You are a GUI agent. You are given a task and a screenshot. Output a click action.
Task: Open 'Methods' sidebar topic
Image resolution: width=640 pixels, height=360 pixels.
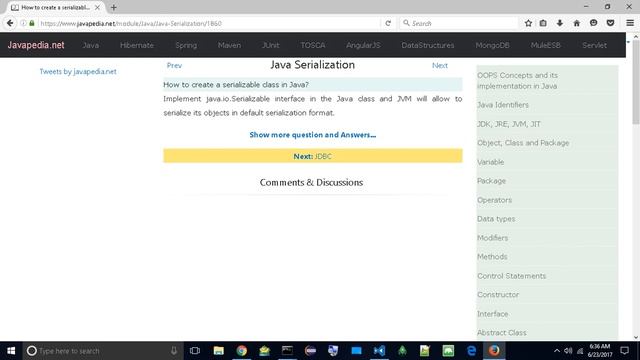click(x=492, y=257)
